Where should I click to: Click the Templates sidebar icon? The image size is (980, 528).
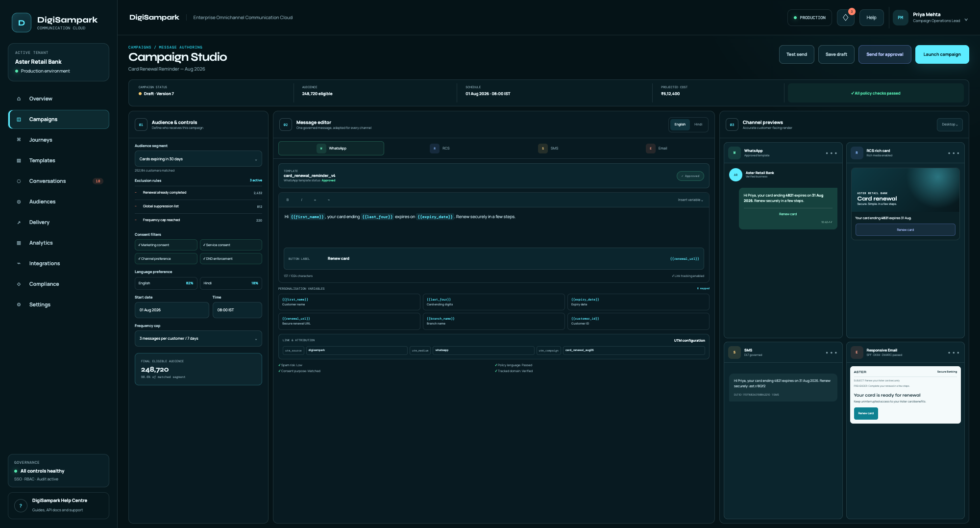point(19,161)
